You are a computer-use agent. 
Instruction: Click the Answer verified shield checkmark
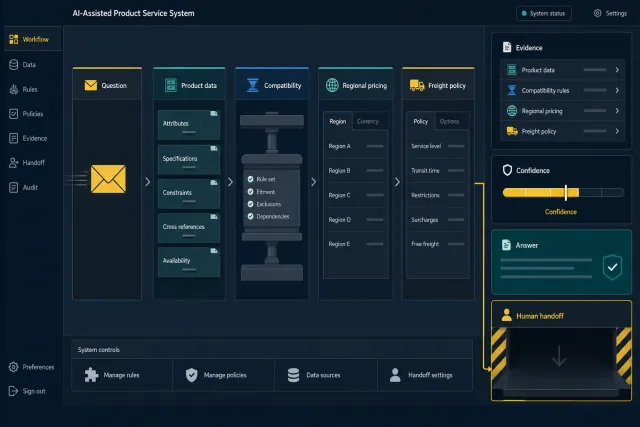pyautogui.click(x=613, y=267)
